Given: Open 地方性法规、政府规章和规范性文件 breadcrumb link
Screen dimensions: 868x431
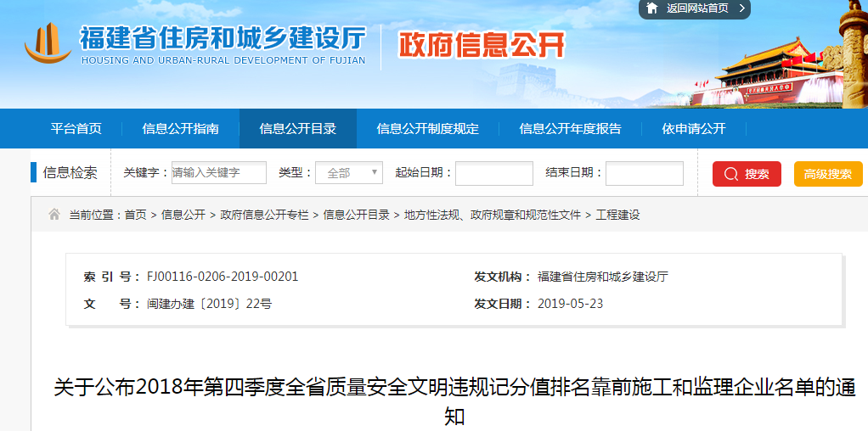Looking at the screenshot, I should pyautogui.click(x=493, y=215).
